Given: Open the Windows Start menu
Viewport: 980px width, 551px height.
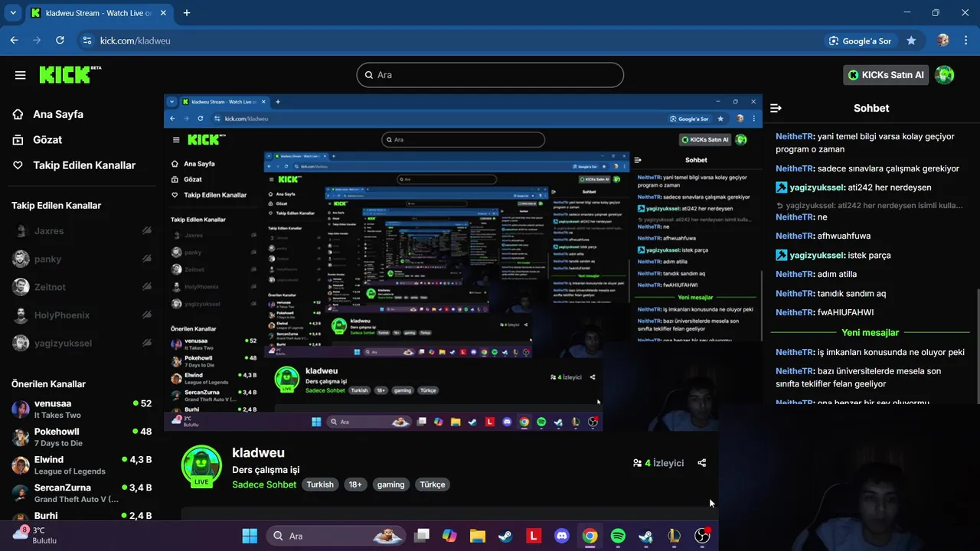Looking at the screenshot, I should point(250,536).
